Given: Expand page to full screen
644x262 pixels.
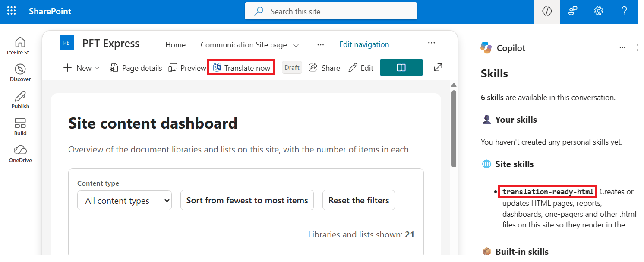Looking at the screenshot, I should pos(438,67).
